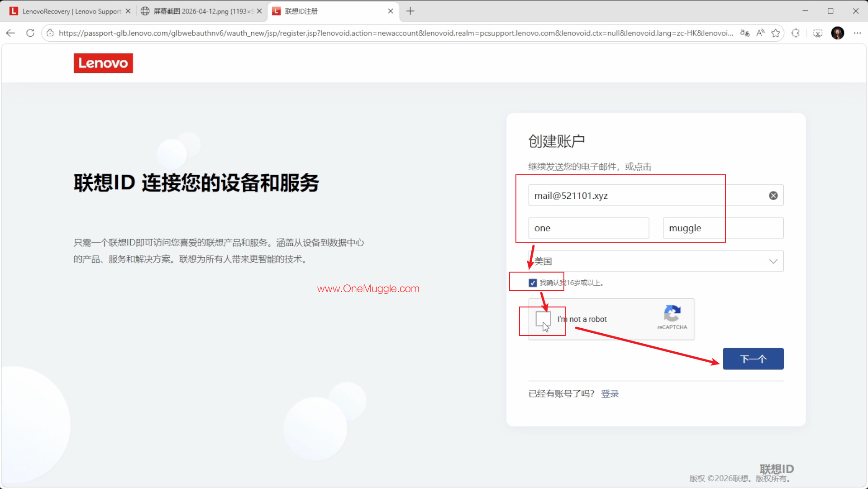Image resolution: width=868 pixels, height=489 pixels.
Task: Activate read aloud icon
Action: tap(760, 33)
